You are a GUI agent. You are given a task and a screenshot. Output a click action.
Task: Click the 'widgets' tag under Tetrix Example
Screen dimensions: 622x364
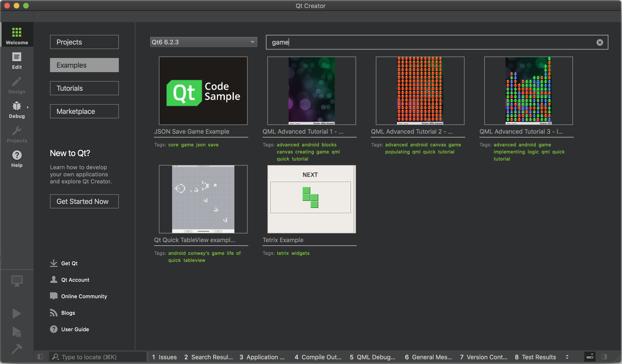[x=300, y=253]
